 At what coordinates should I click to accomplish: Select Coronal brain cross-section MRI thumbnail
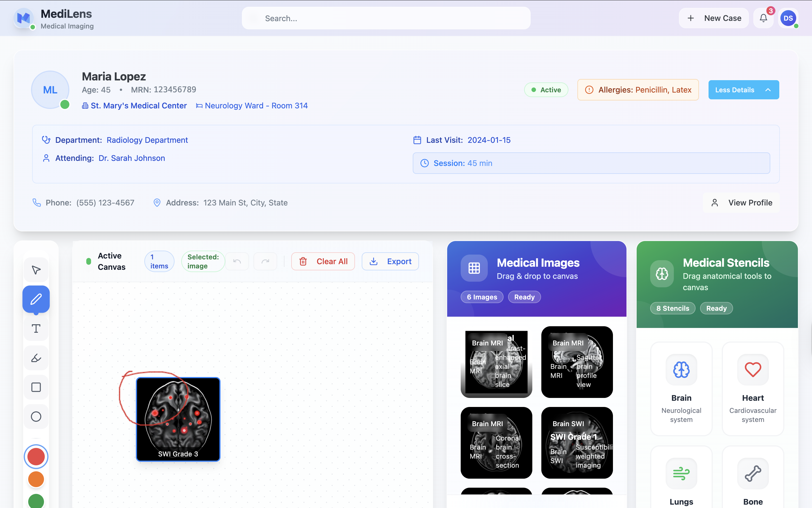click(497, 443)
